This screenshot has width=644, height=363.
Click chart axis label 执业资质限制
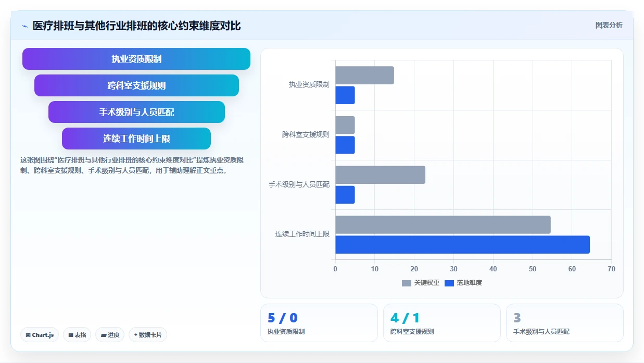tap(309, 84)
